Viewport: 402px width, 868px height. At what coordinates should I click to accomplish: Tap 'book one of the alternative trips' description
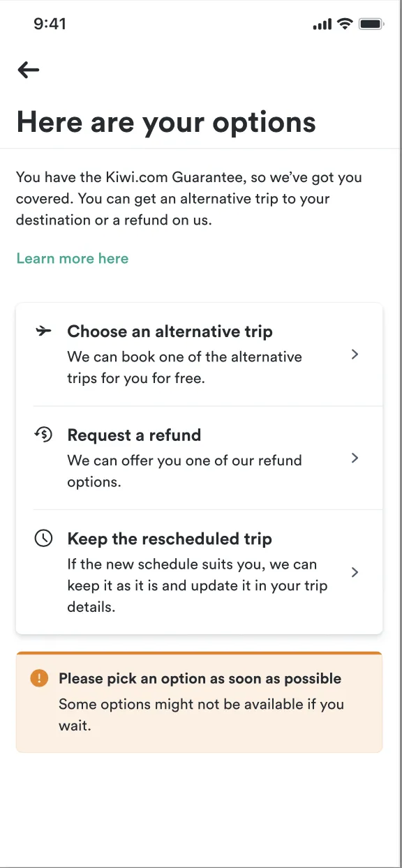pyautogui.click(x=184, y=368)
